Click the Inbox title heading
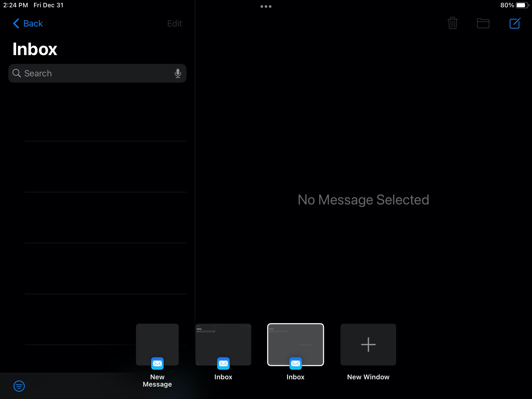 click(x=35, y=49)
